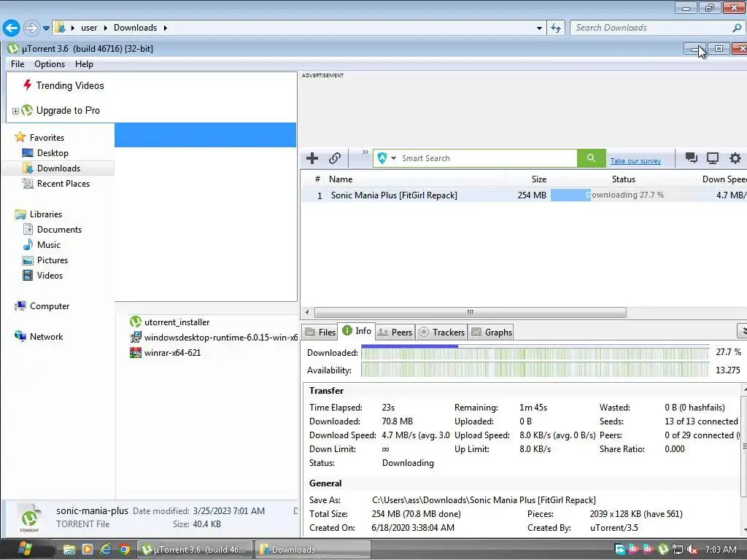Sort torrents by the Status column header
747x560 pixels.
tap(623, 179)
